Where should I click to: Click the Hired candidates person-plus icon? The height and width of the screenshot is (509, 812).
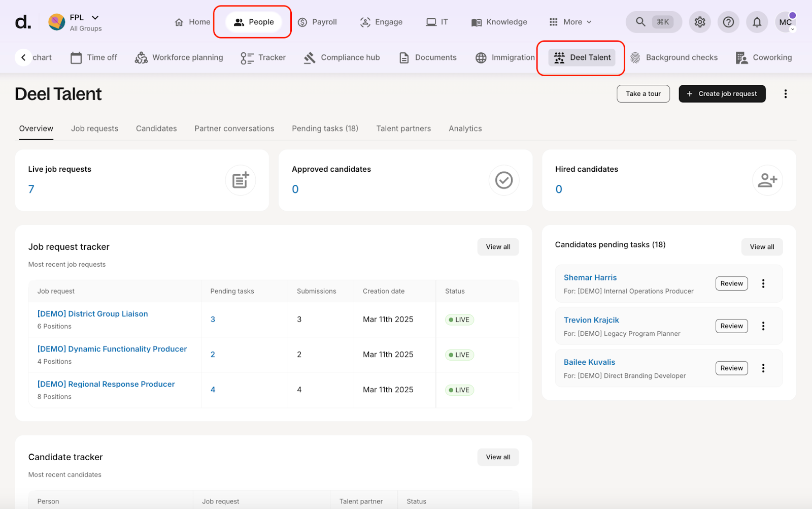[767, 180]
